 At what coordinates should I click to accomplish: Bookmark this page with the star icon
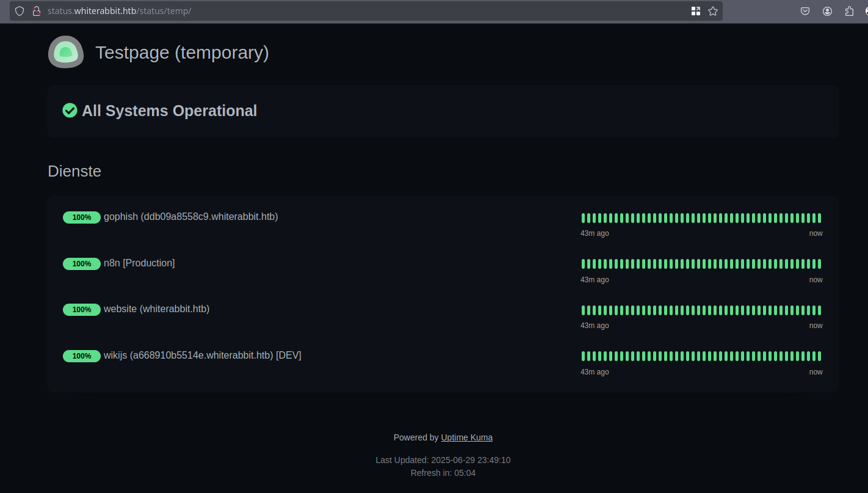(712, 11)
